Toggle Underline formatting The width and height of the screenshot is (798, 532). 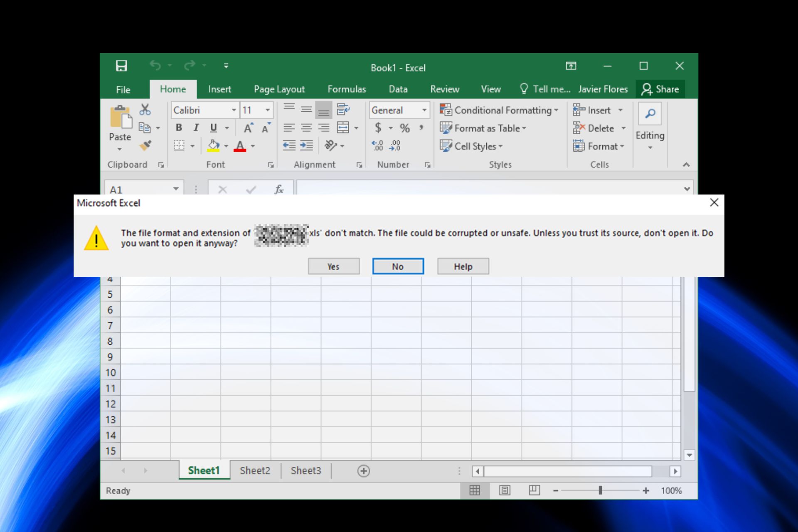pyautogui.click(x=214, y=128)
